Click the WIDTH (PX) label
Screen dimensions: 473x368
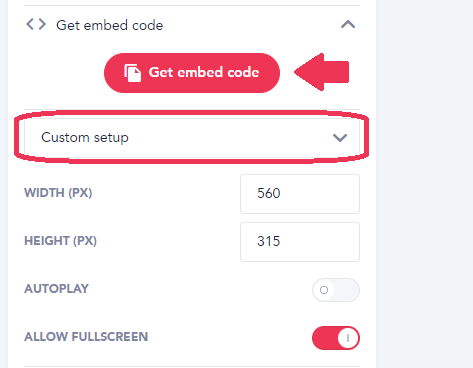pos(58,193)
